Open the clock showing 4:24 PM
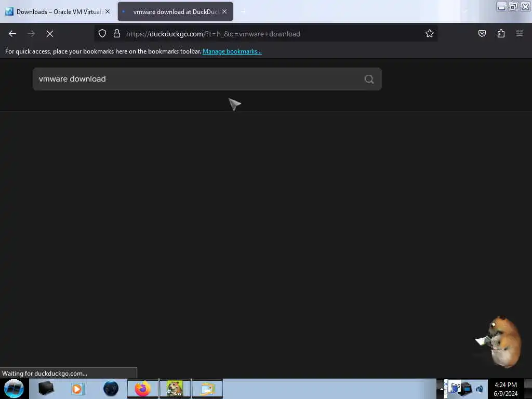The width and height of the screenshot is (532, 399). (x=506, y=389)
